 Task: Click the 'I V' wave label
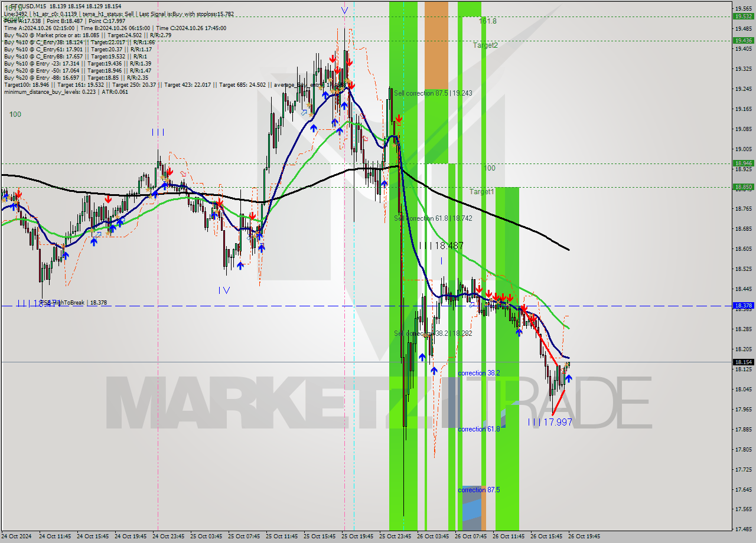[224, 290]
